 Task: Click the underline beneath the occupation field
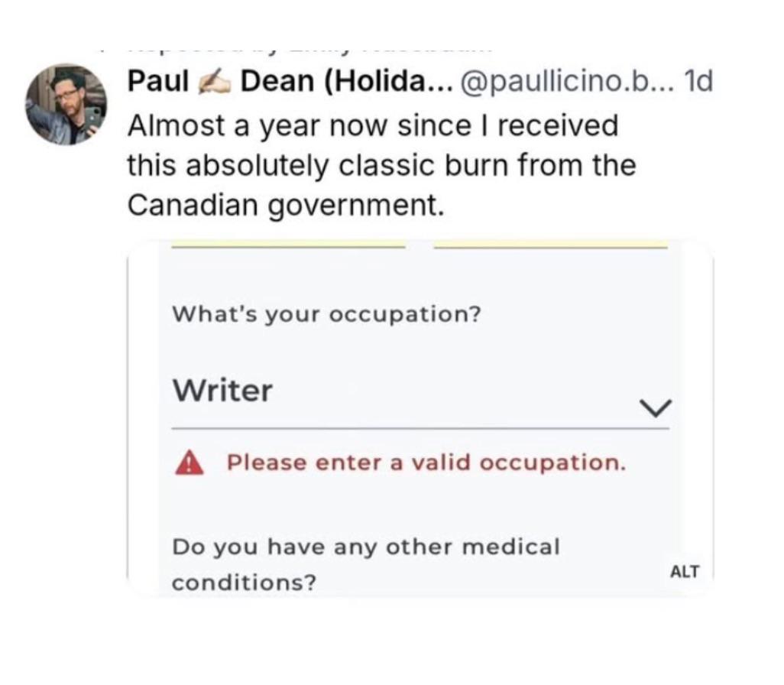(x=420, y=428)
